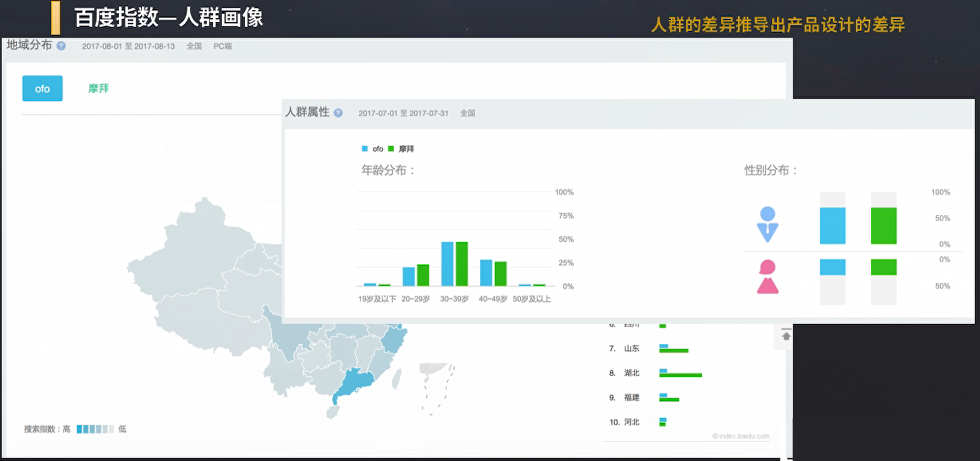The image size is (980, 461).
Task: Click the blue ofo male gender bar
Action: point(832,226)
